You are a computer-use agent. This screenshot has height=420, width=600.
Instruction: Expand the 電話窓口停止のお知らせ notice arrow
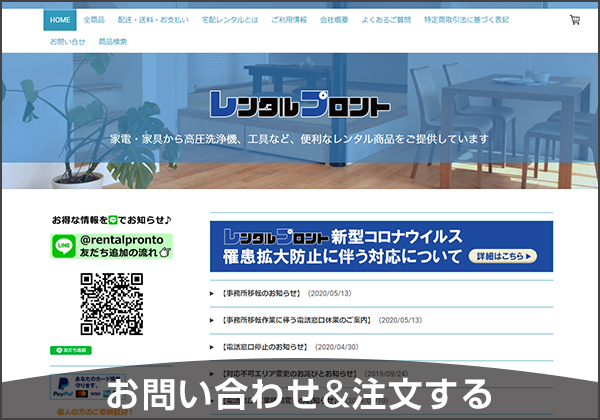click(213, 346)
